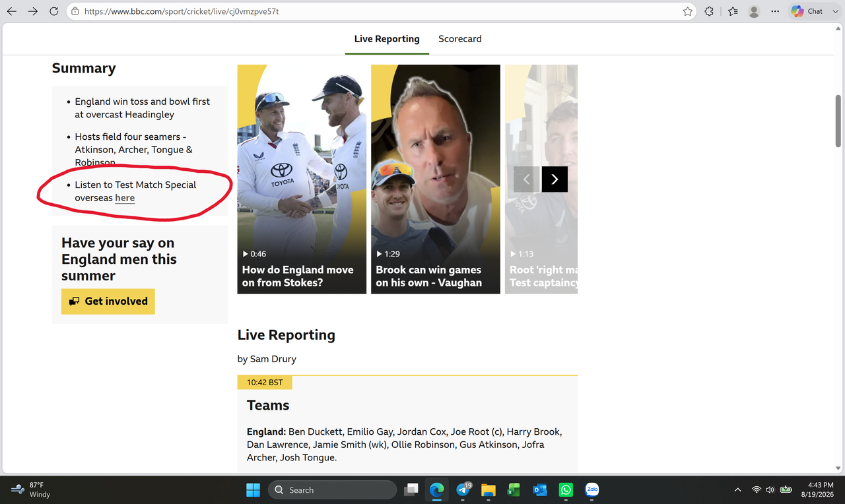Open Copilot Chat sidebar
Screen dimensions: 845x504
807,11
